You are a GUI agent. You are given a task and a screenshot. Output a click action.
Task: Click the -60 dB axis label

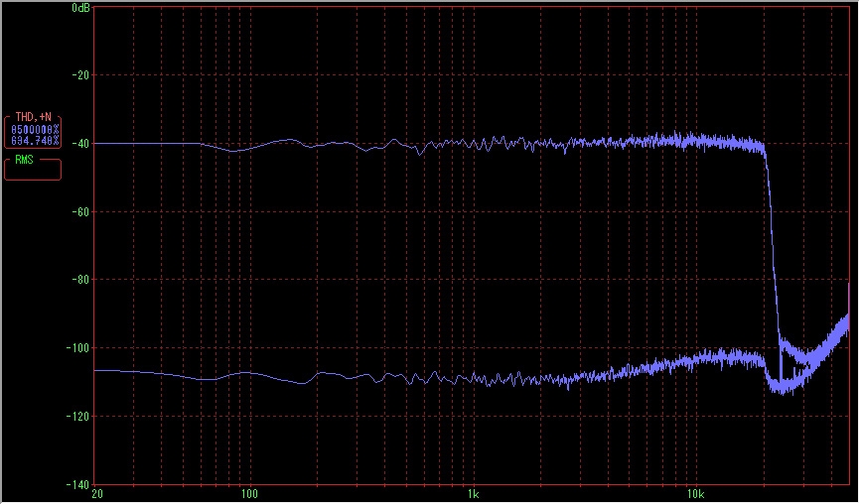tap(80, 211)
